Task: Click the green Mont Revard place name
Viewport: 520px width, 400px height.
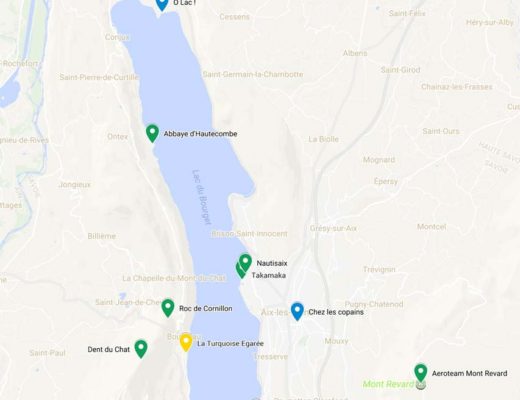Action: pos(388,384)
